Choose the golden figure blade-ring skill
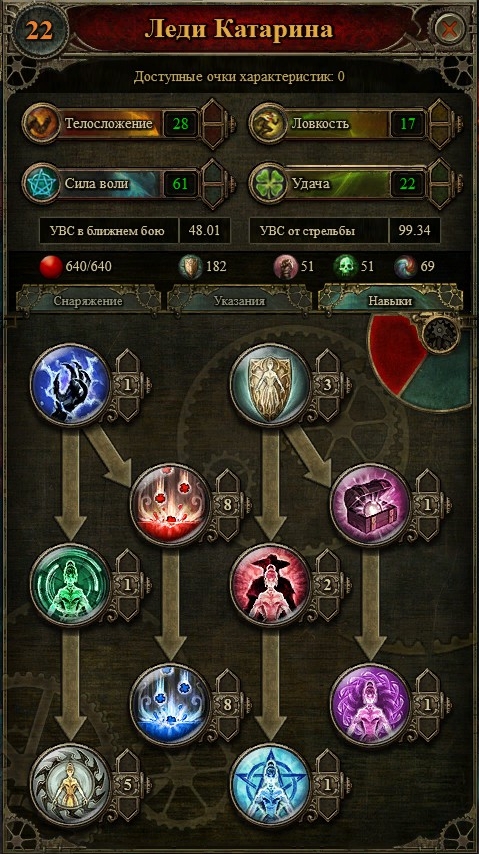The image size is (479, 854). tap(70, 784)
